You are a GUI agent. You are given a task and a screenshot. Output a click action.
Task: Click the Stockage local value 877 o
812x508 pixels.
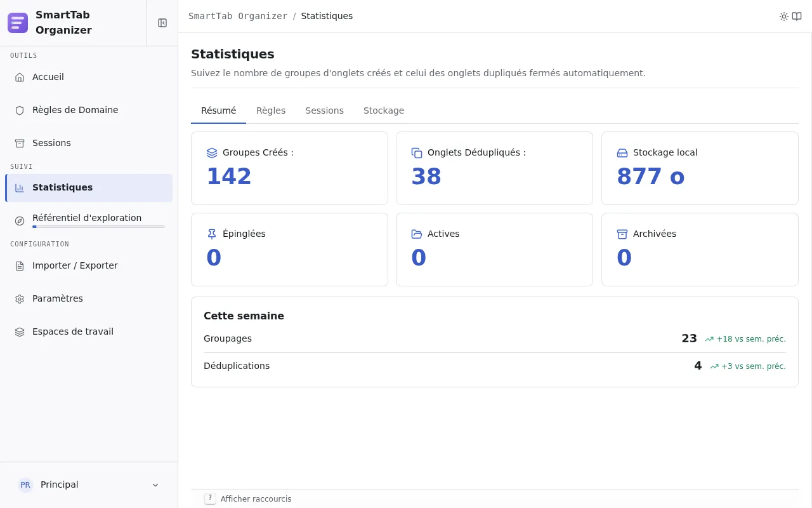pyautogui.click(x=651, y=177)
